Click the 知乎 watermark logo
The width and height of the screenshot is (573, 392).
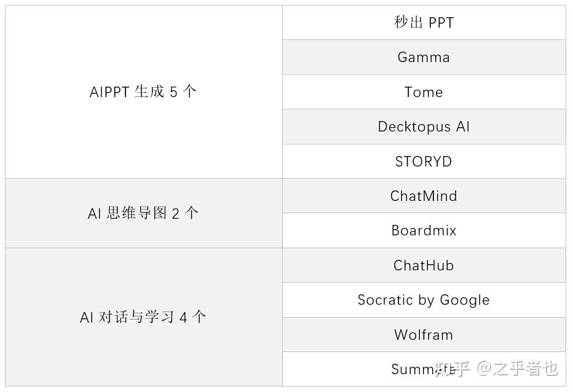click(453, 368)
